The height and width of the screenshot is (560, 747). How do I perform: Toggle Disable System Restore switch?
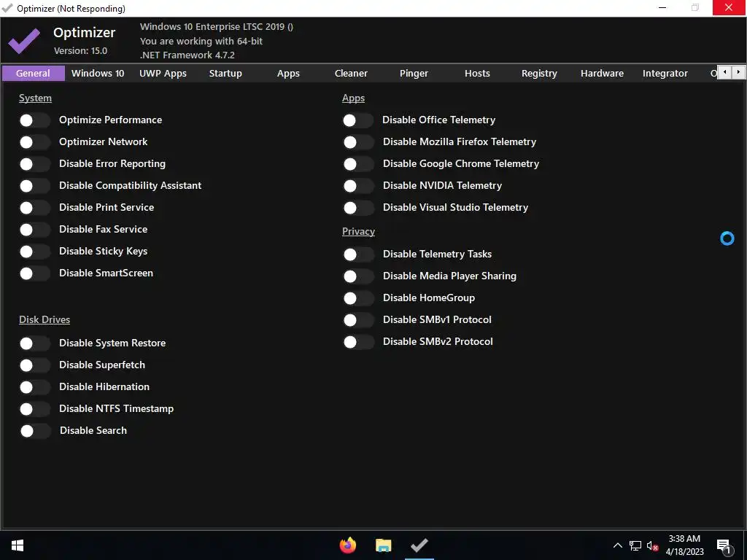pos(34,343)
